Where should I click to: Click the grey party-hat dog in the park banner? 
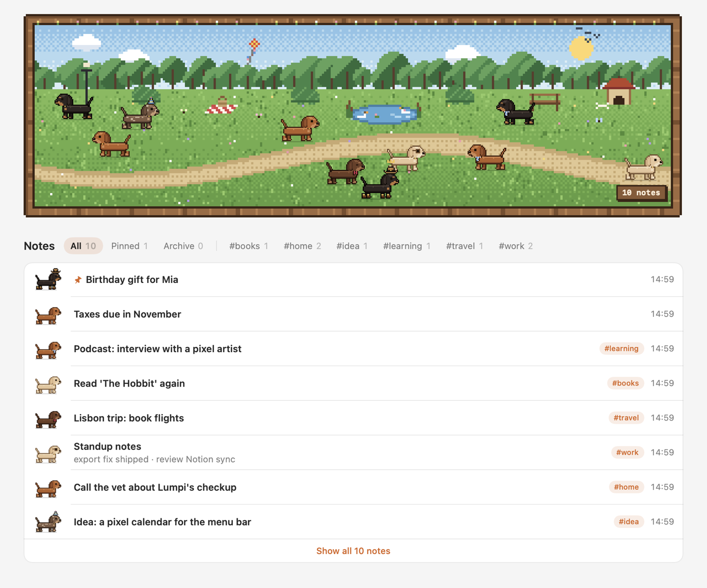click(140, 114)
